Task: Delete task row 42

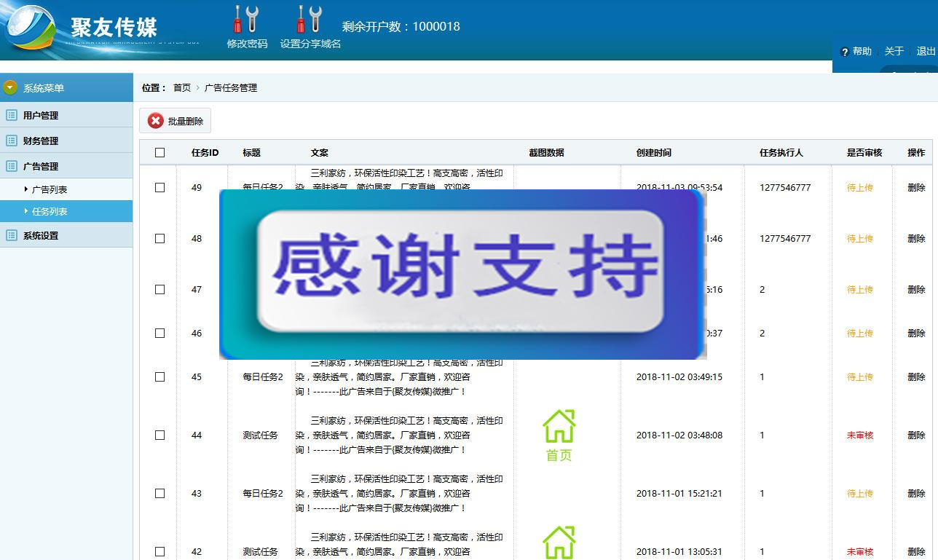Action: point(916,551)
